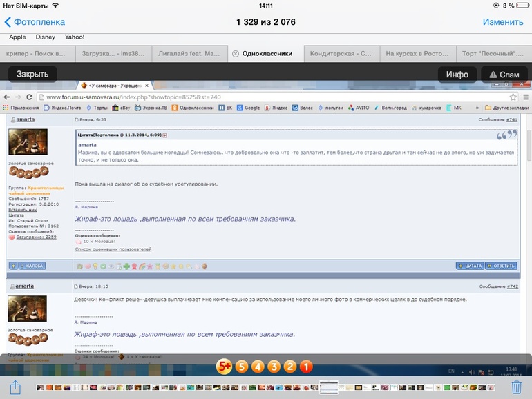
Task: Rate post with the green checkmark icon
Action: pyautogui.click(x=103, y=266)
